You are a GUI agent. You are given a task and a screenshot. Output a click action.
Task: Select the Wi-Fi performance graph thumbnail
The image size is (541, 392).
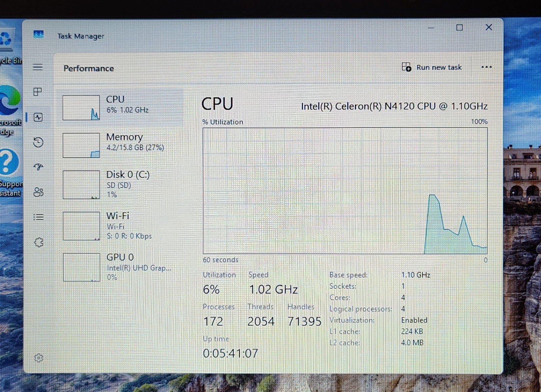click(x=81, y=226)
